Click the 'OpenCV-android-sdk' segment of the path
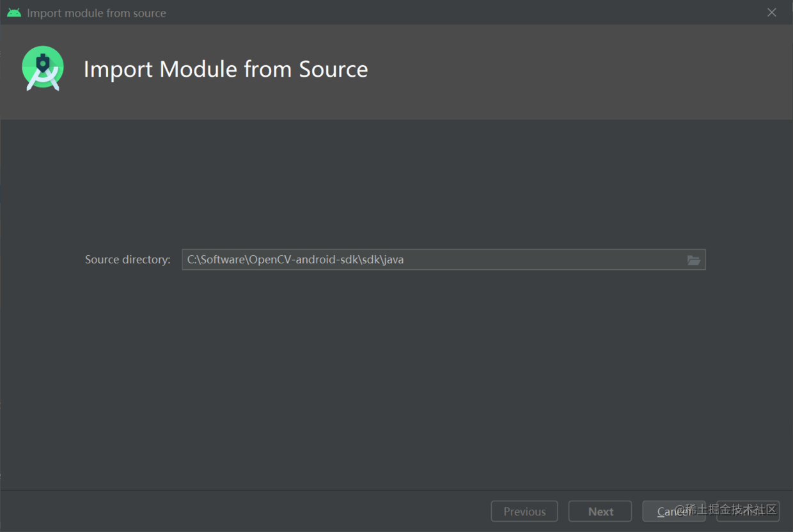 pos(304,260)
